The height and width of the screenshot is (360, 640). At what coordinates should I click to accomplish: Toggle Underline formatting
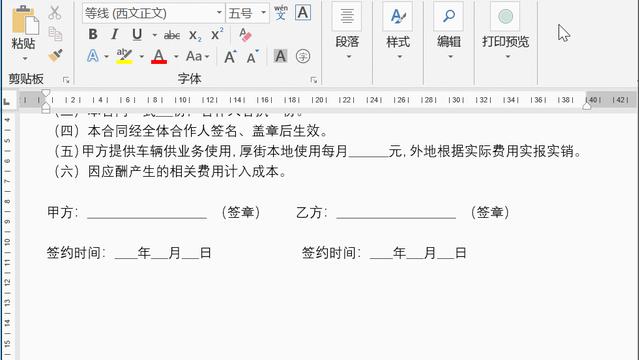click(137, 35)
